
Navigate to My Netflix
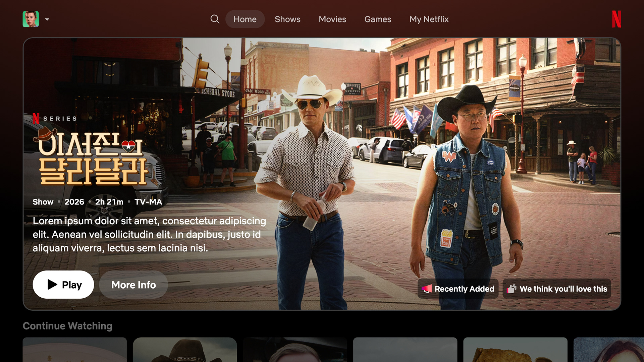(429, 19)
